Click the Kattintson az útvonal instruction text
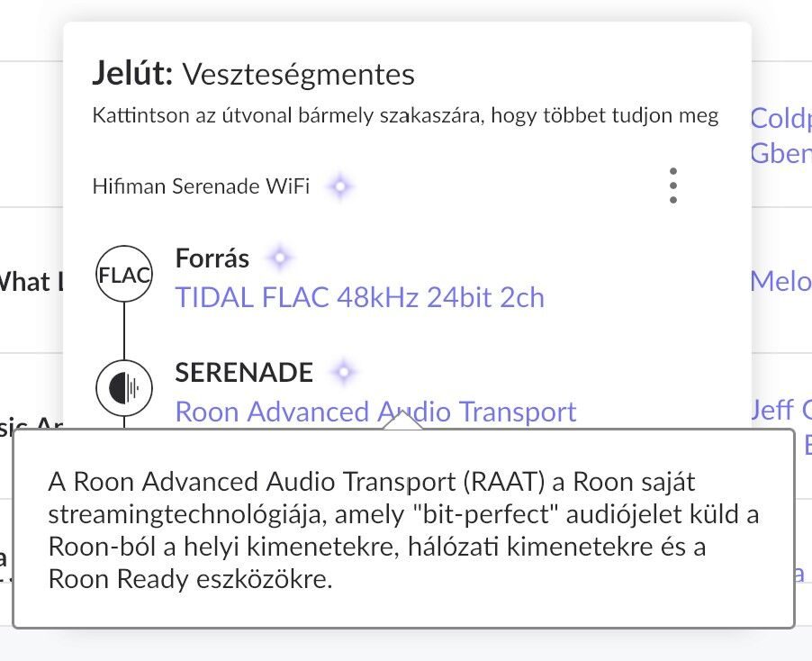Image resolution: width=812 pixels, height=661 pixels. pyautogui.click(x=405, y=117)
